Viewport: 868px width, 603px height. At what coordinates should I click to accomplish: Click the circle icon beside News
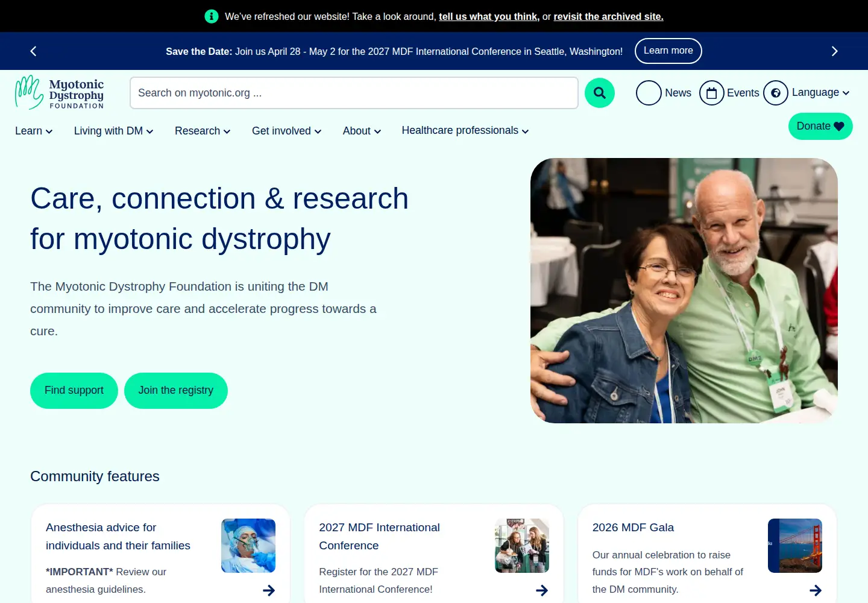(x=649, y=93)
